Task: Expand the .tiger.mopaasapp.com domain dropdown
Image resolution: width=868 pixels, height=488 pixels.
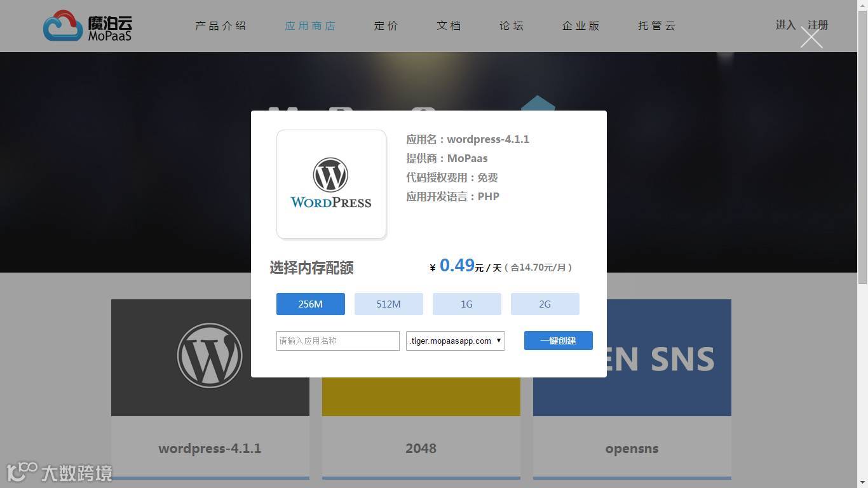Action: pyautogui.click(x=456, y=341)
